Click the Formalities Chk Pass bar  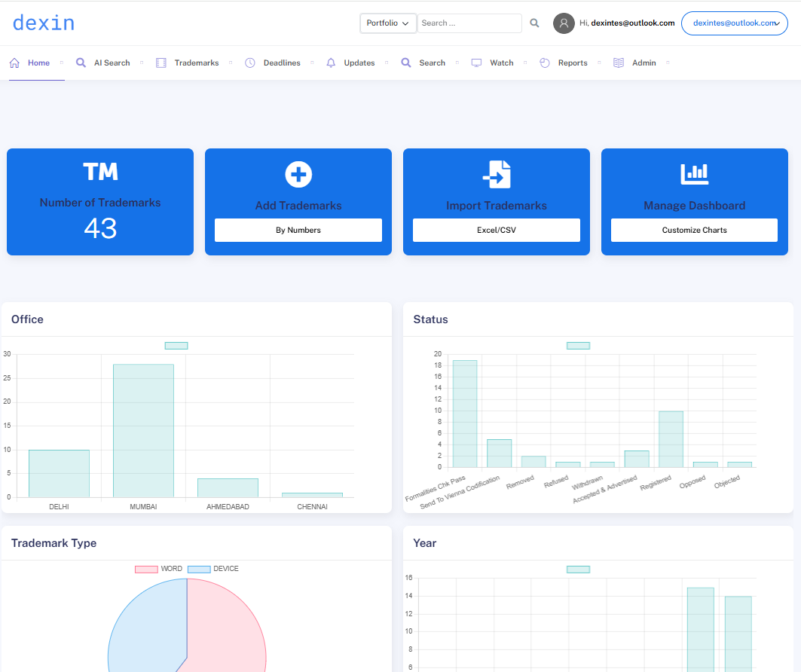click(x=465, y=414)
